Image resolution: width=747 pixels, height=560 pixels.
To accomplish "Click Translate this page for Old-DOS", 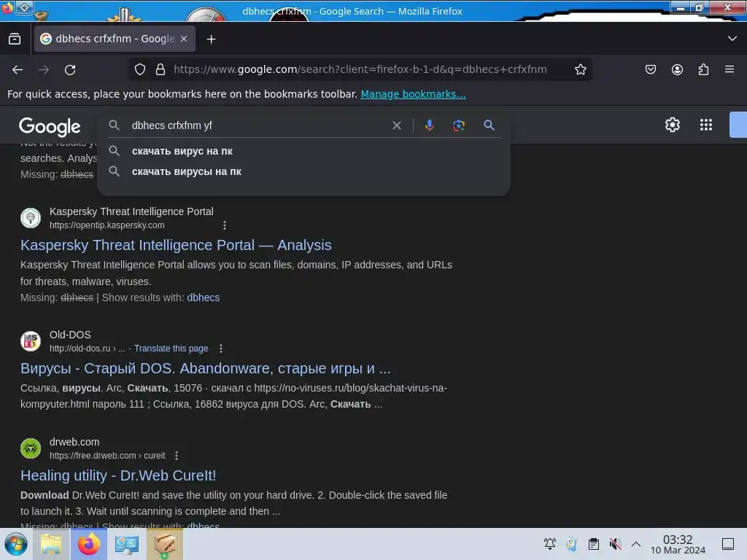I will click(171, 349).
